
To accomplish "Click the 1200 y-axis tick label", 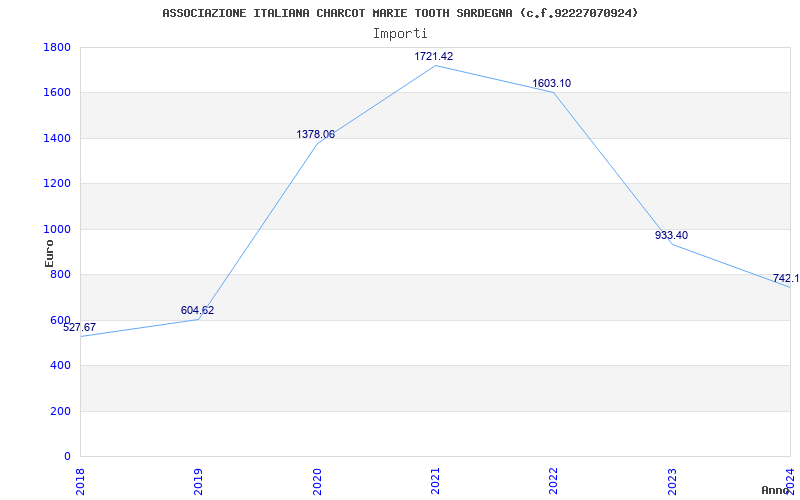I will (57, 184).
